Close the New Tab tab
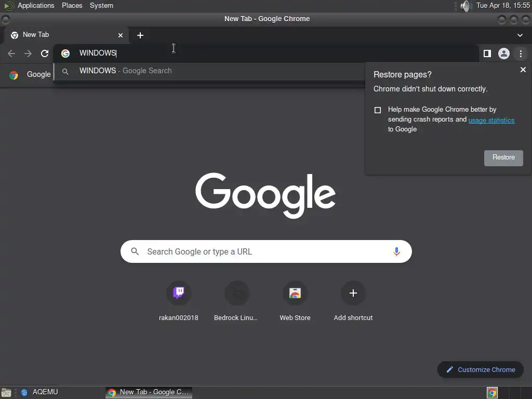Screen dimensions: 532x399 click(121, 35)
